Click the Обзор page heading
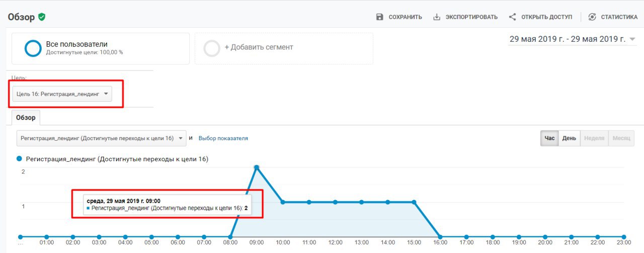Image resolution: width=644 pixels, height=253 pixels. pyautogui.click(x=22, y=17)
